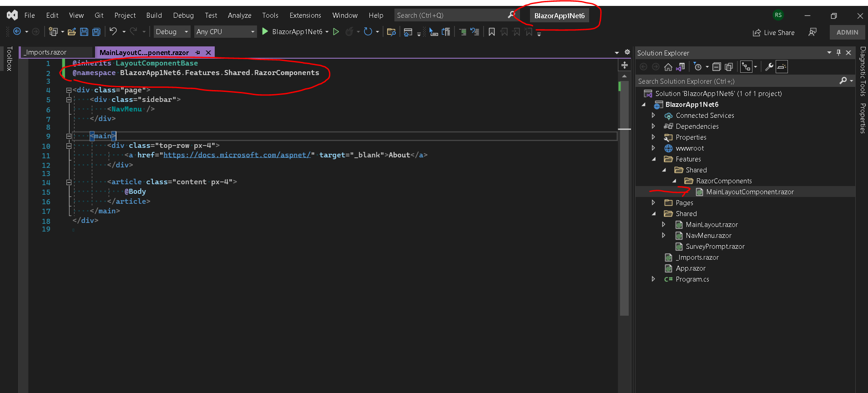Click the Undo arrow icon
This screenshot has width=868, height=393.
pos(113,31)
